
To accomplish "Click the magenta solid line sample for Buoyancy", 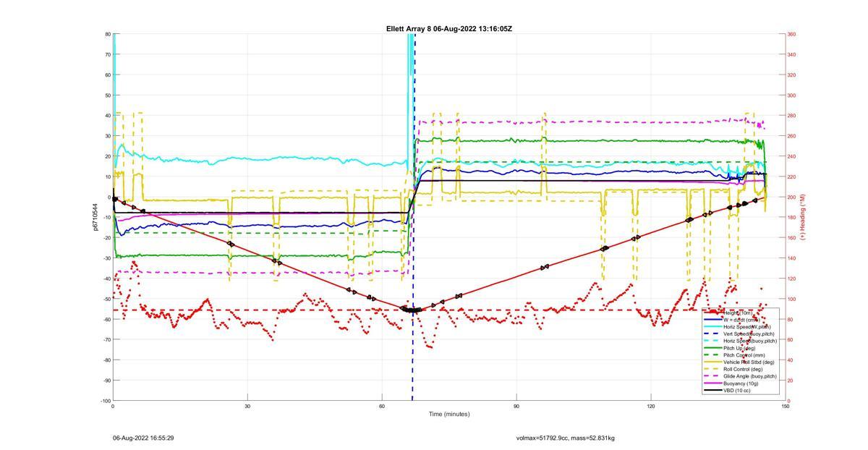I will point(712,383).
